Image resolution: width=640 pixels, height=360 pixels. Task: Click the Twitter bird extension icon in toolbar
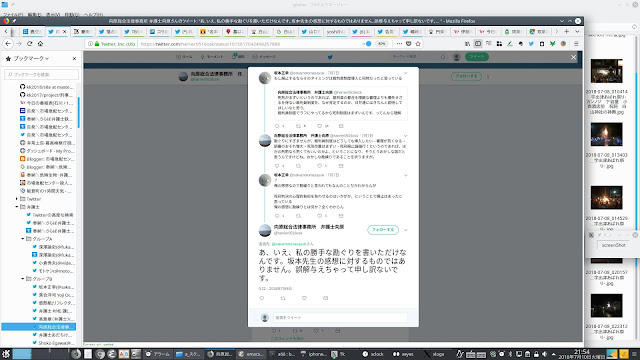[x=531, y=44]
